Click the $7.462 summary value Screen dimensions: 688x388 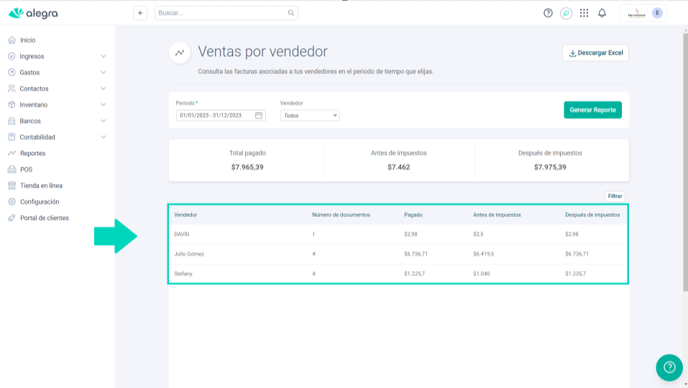pos(398,167)
